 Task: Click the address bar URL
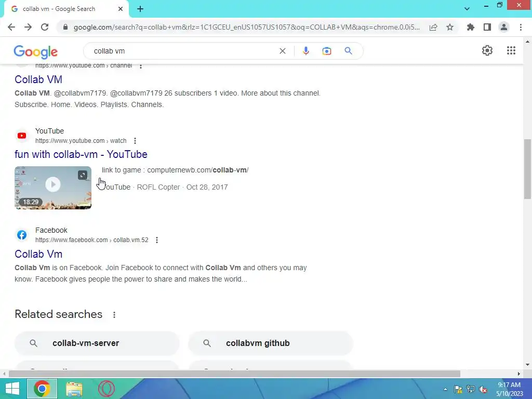[247, 27]
